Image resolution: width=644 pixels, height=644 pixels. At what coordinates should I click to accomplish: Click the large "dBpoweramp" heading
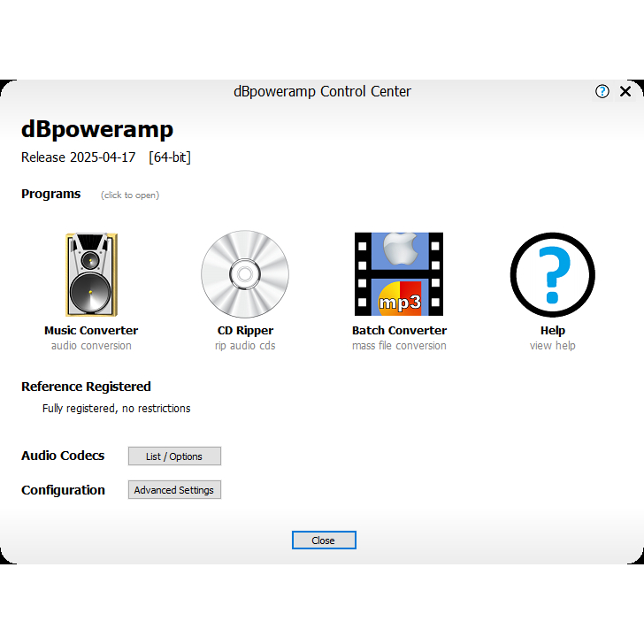point(97,129)
